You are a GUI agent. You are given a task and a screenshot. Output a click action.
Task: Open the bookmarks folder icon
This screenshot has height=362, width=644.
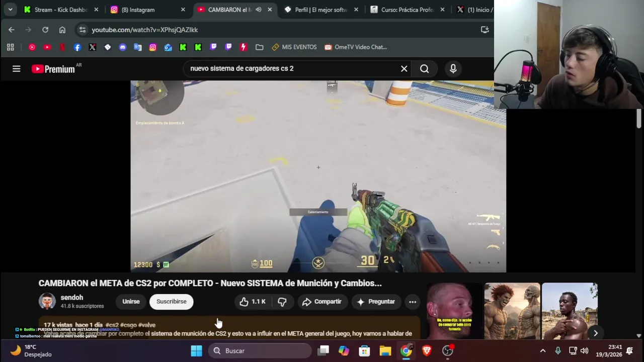coord(260,47)
